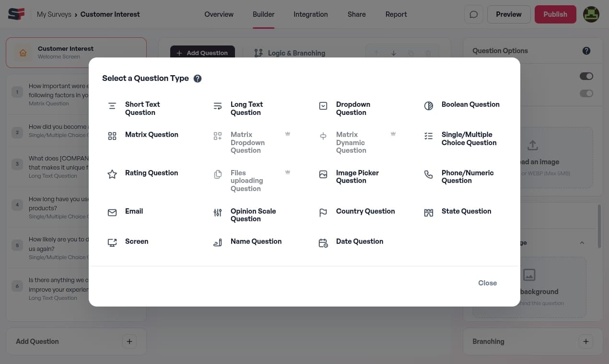Click the upload an image area

point(557,157)
